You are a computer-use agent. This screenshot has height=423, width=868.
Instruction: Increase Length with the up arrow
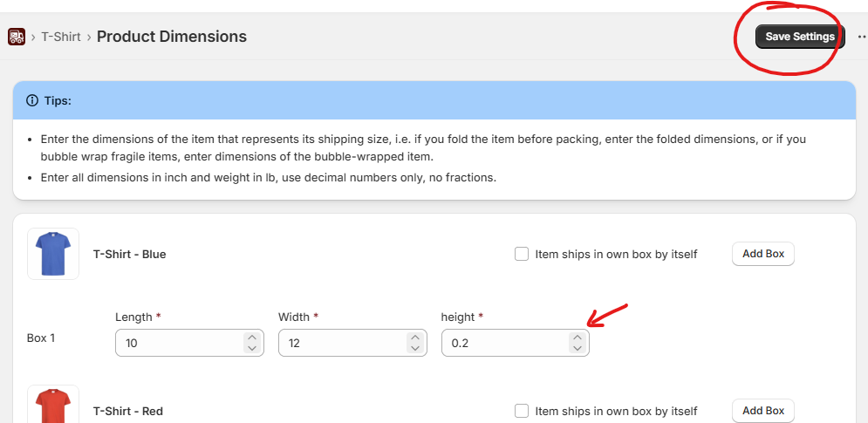(x=252, y=338)
